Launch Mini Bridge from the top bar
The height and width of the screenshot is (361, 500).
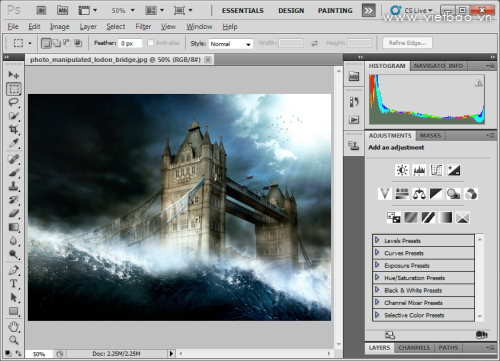point(62,10)
